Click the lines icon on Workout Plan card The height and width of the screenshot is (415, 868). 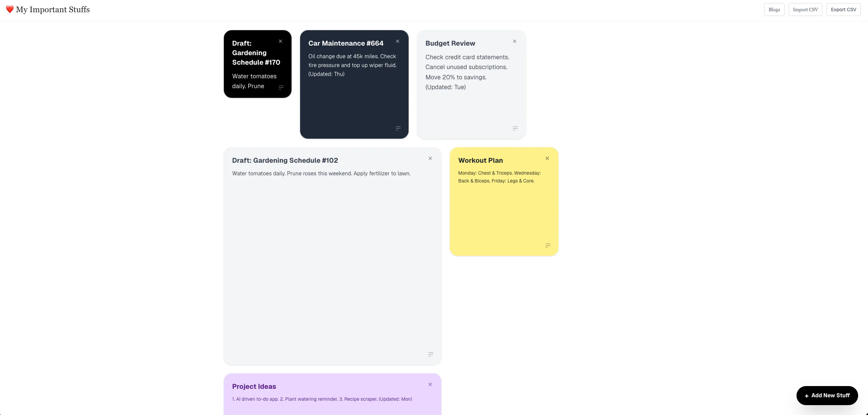548,245
